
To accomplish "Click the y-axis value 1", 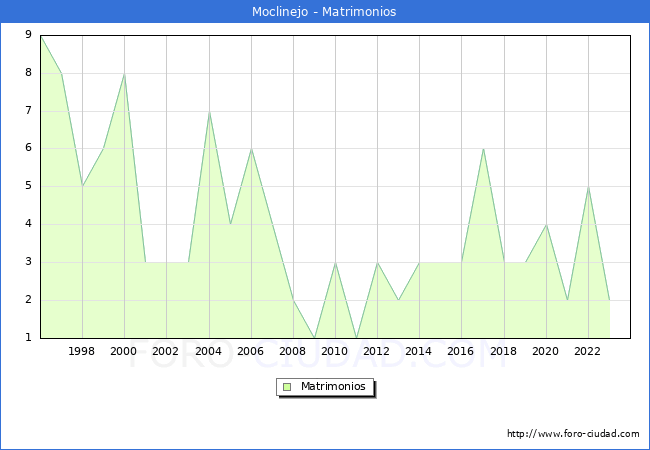I will click(28, 337).
